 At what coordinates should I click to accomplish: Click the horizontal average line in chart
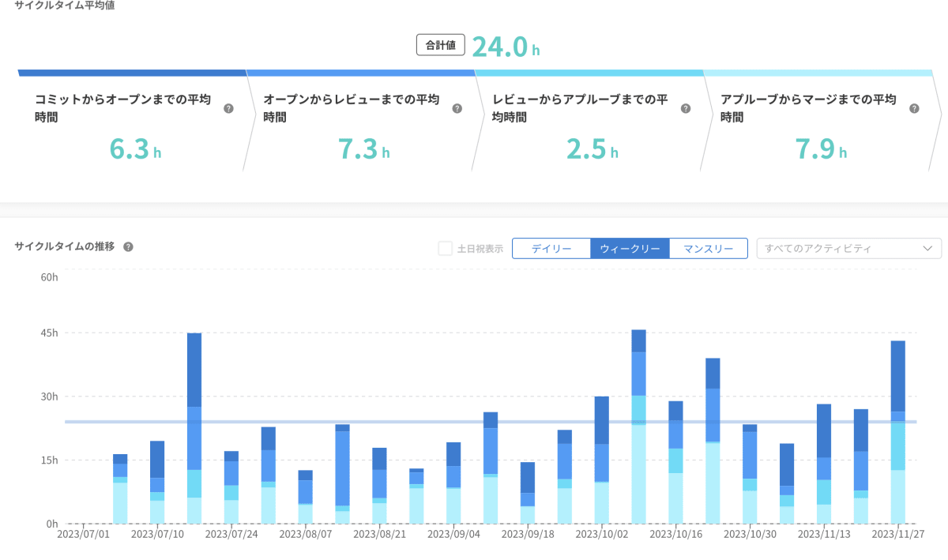point(491,422)
